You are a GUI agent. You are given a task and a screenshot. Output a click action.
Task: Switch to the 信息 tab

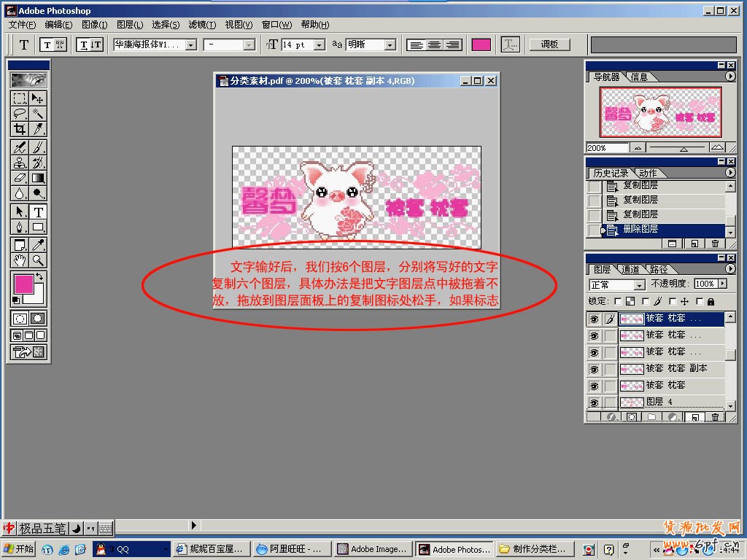point(639,77)
